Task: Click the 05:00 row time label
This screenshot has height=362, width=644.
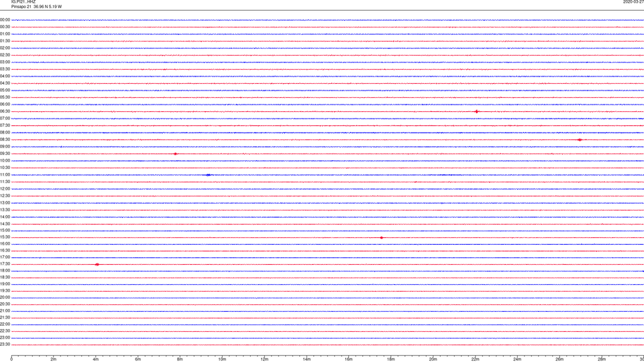Action: click(x=5, y=90)
